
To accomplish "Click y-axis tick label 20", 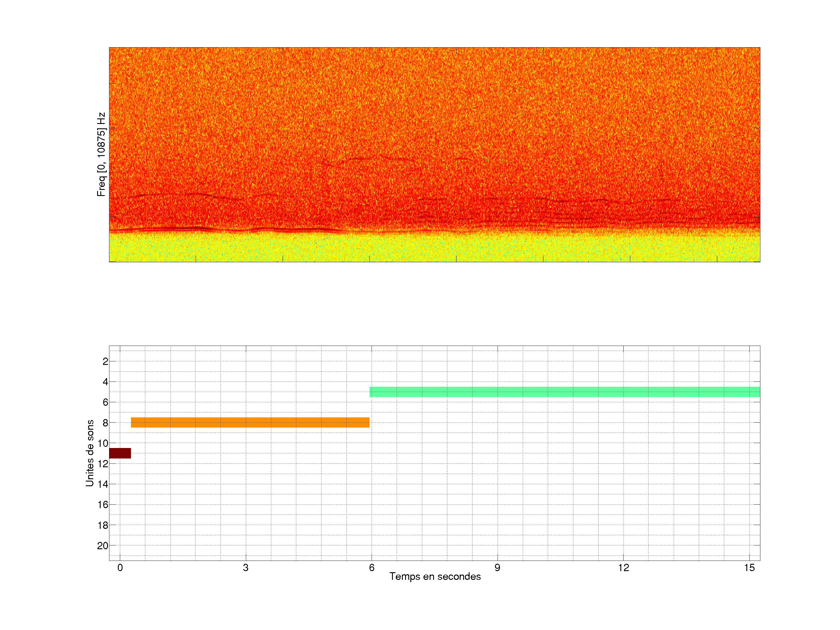I will pyautogui.click(x=103, y=546).
